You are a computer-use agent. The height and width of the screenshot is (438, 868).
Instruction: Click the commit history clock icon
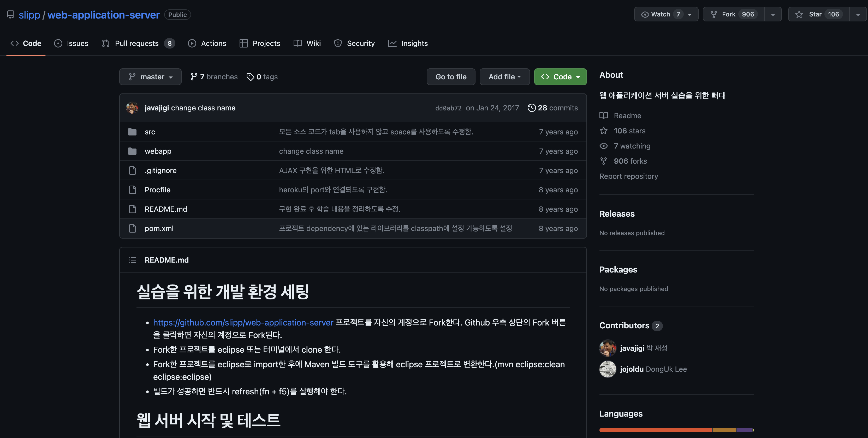click(x=531, y=108)
